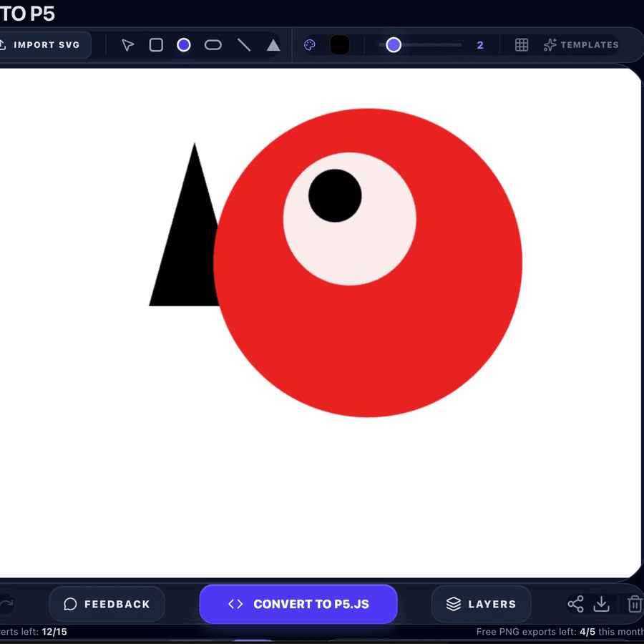Download the artwork as an image
Viewport: 644px width, 644px height.
pyautogui.click(x=602, y=604)
